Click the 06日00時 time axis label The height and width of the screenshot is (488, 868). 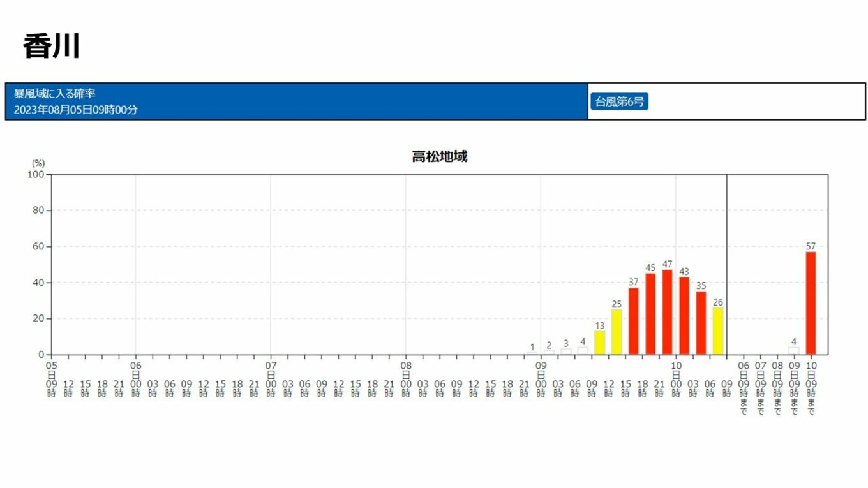pyautogui.click(x=136, y=378)
